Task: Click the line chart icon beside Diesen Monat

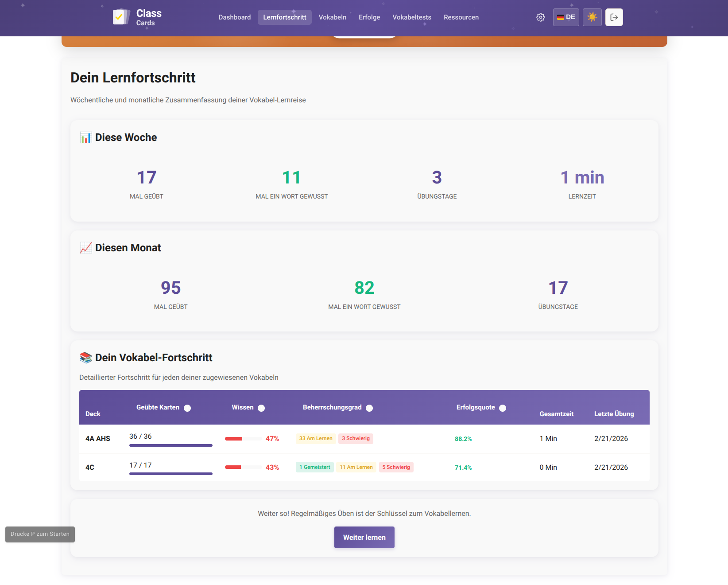Action: [85, 248]
